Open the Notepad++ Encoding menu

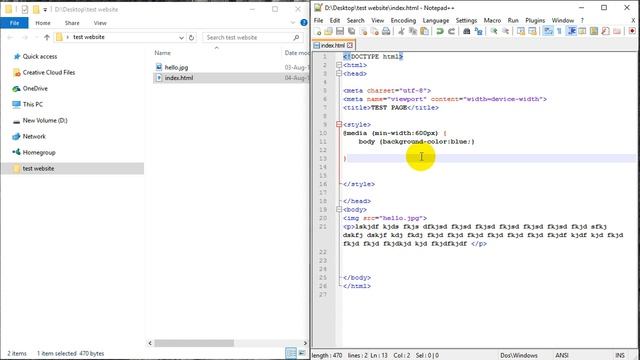pyautogui.click(x=403, y=20)
